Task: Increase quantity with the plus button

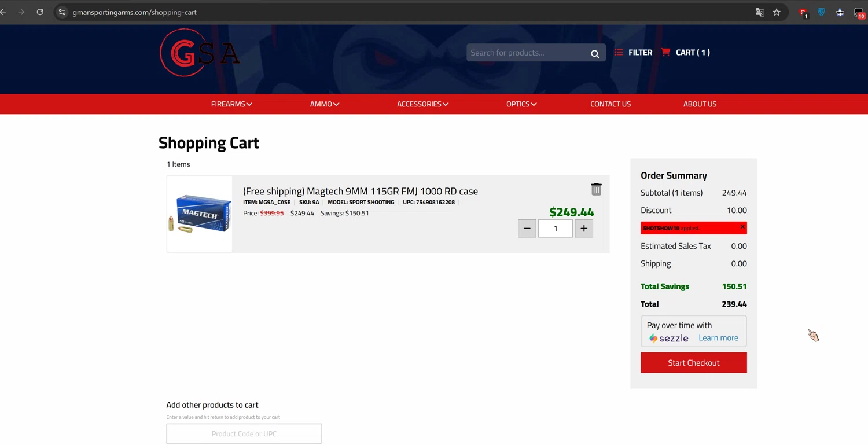Action: pos(584,228)
